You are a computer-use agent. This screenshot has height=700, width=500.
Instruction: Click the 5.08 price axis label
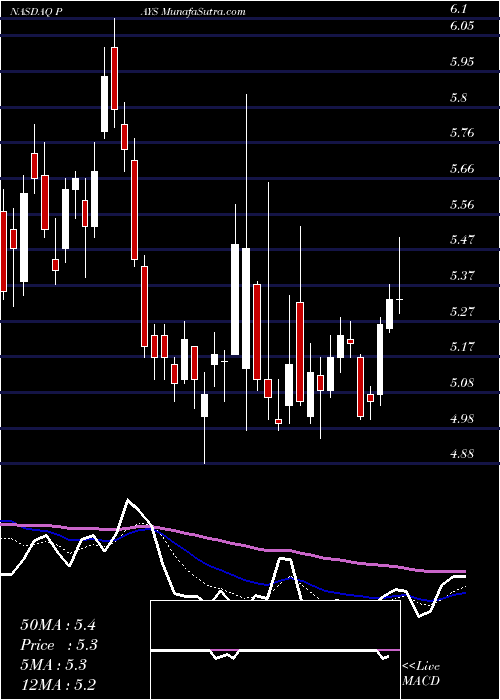[x=462, y=383]
